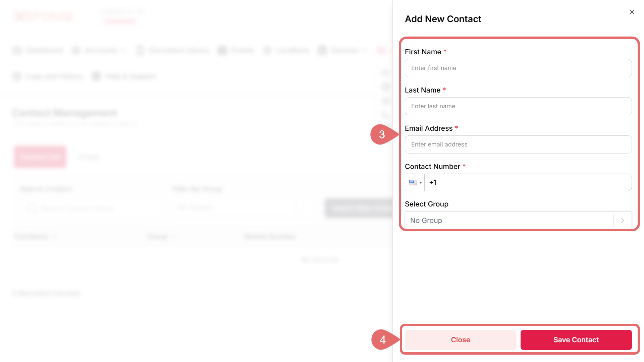This screenshot has height=362, width=644.
Task: Switch to the Group tab
Action: [x=89, y=157]
